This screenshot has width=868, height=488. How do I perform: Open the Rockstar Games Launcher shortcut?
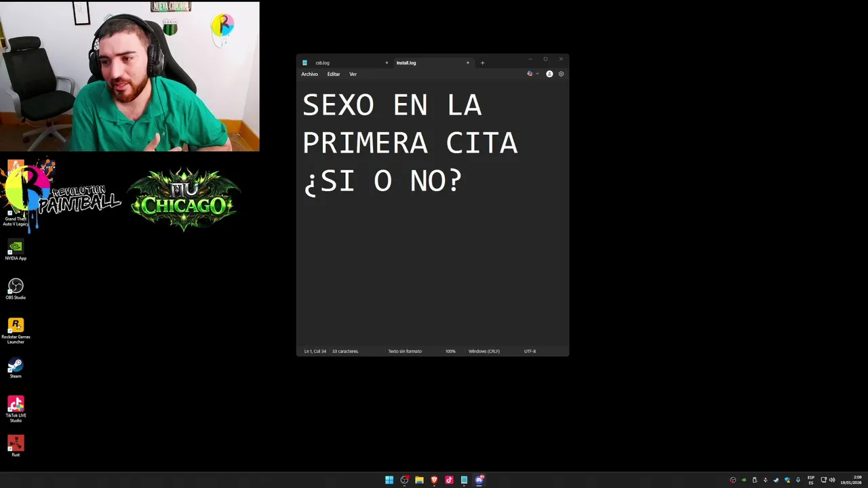[16, 331]
